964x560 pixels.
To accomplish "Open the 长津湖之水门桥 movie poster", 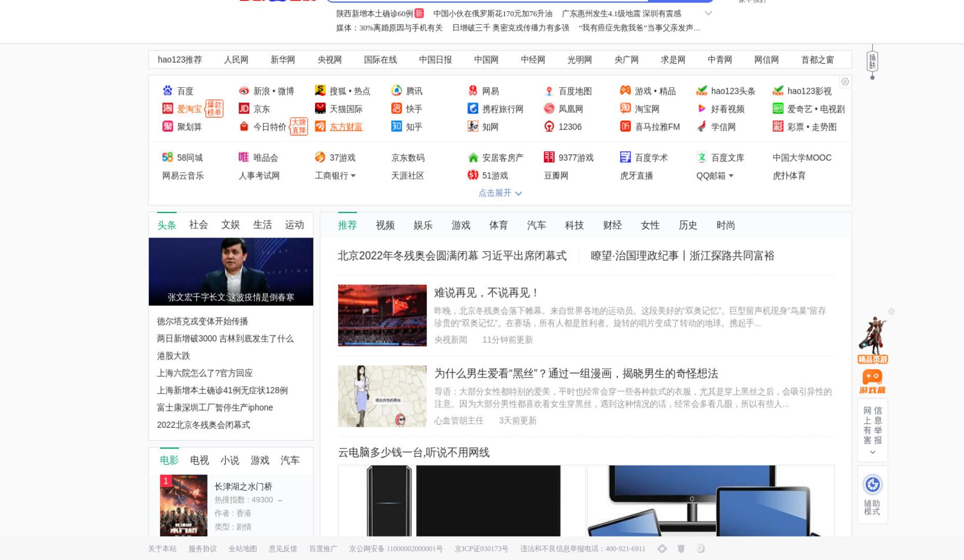I will [x=184, y=505].
